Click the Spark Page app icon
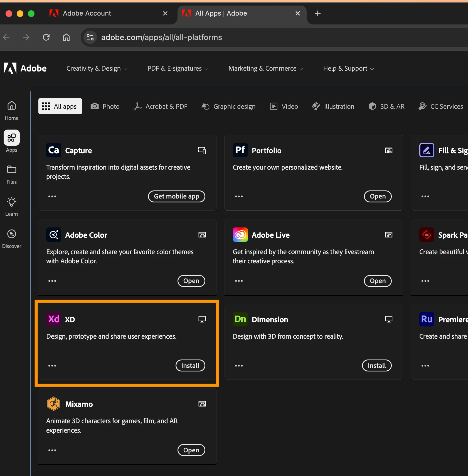This screenshot has width=468, height=476. coord(427,235)
